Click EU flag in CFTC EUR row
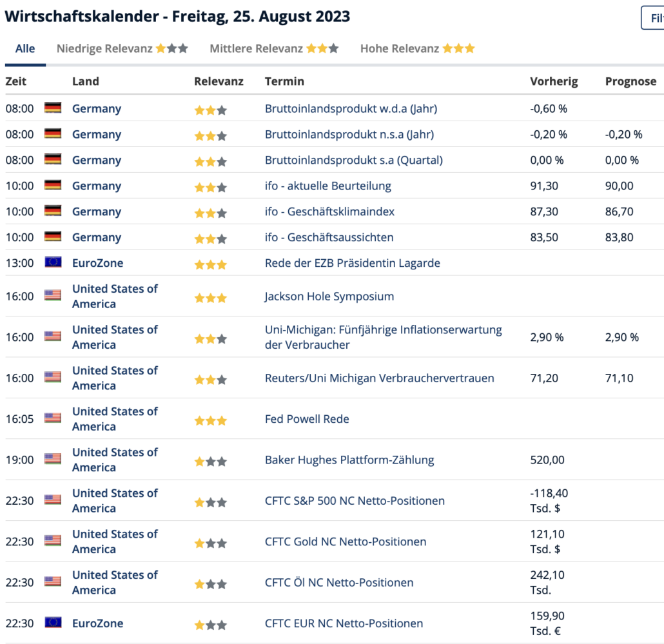This screenshot has width=664, height=644. click(x=53, y=623)
